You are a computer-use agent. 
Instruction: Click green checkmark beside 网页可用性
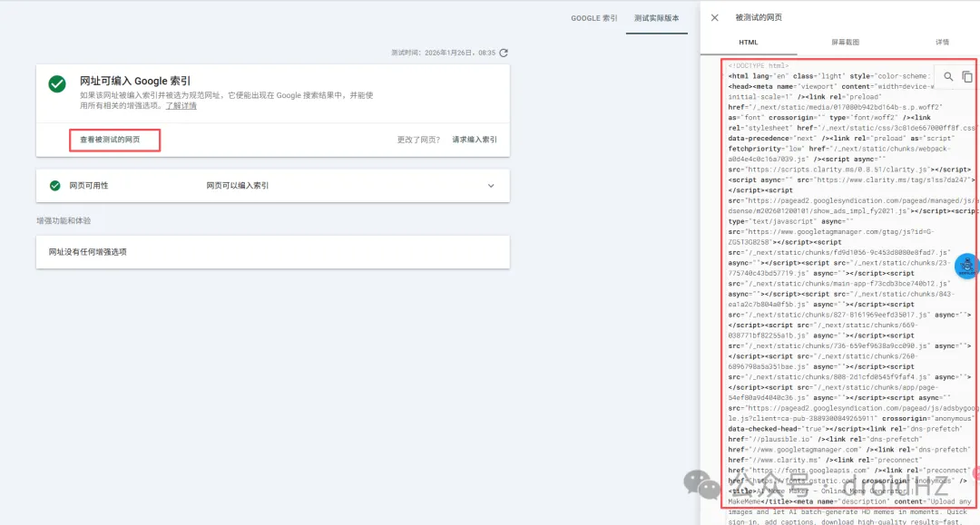(x=54, y=185)
